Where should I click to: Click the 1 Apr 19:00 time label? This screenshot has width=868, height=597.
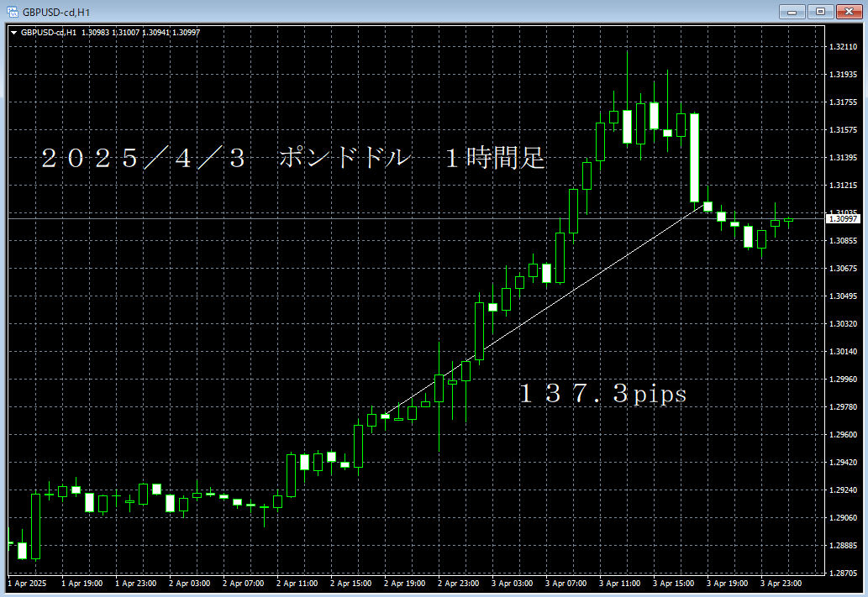click(x=82, y=584)
